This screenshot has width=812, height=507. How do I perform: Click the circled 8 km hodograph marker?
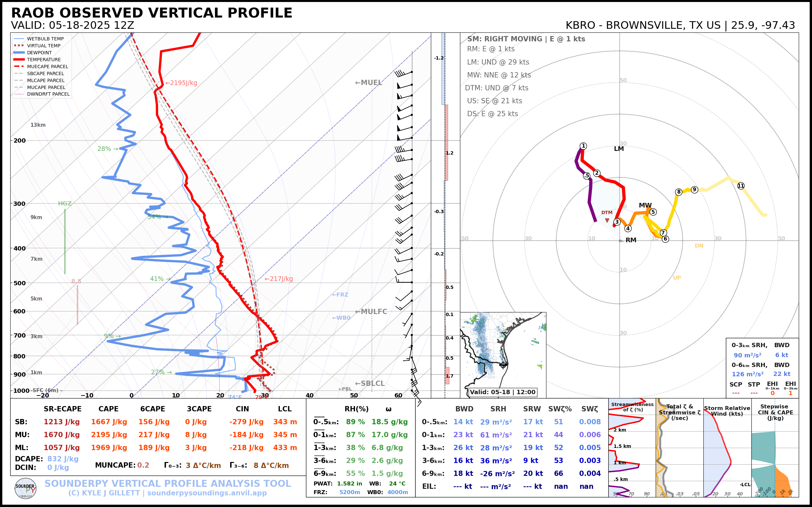tap(679, 192)
